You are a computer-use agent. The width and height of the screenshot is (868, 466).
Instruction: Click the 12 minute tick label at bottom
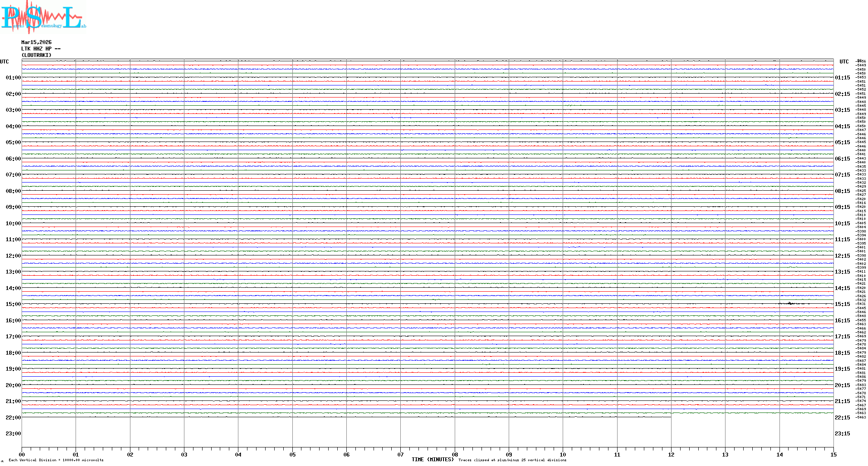point(671,454)
